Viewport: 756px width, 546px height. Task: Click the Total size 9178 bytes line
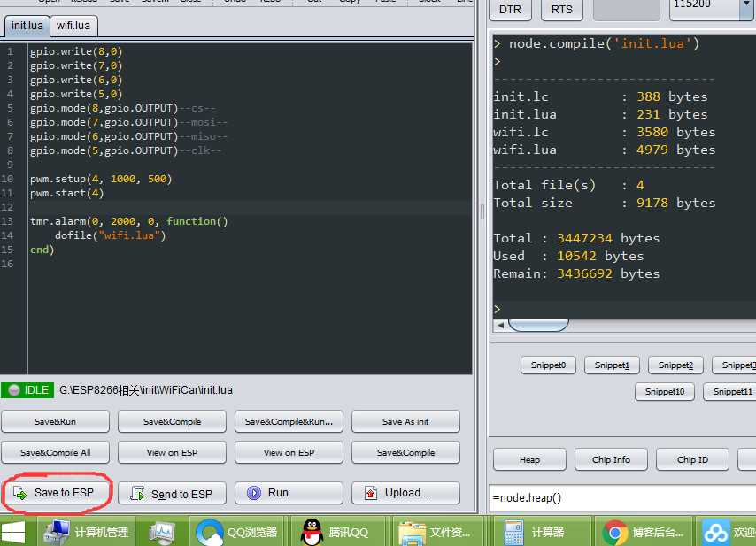(604, 203)
